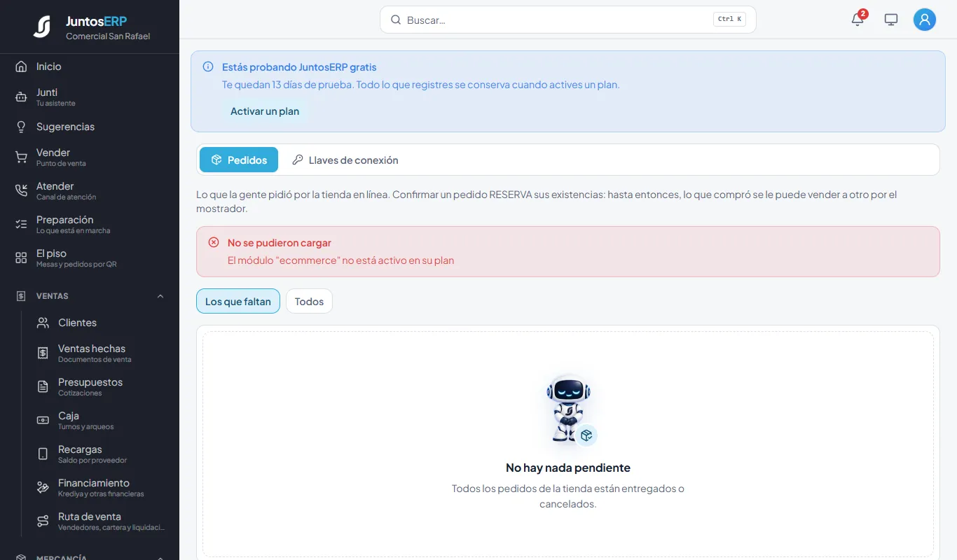Click the Activar un plan button

265,111
